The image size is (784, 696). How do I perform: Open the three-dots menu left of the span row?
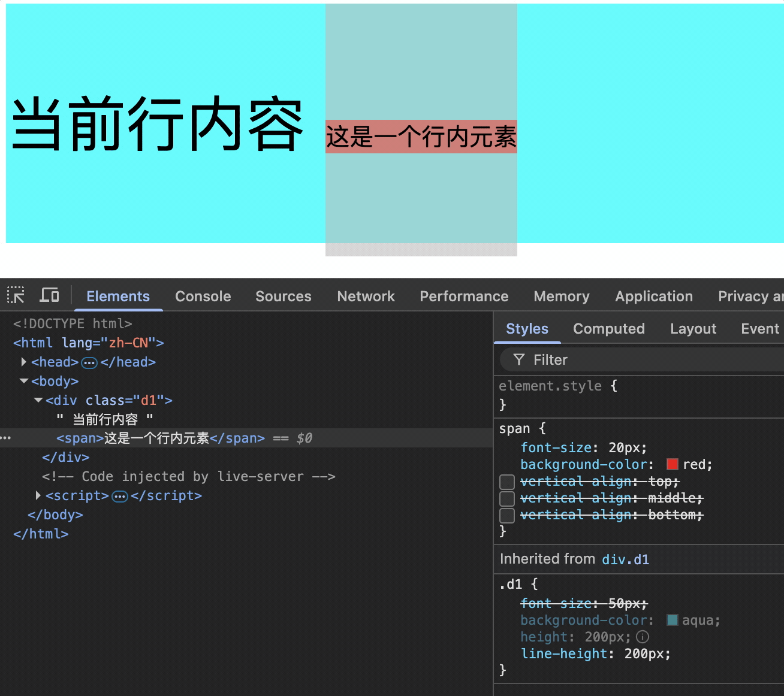[x=6, y=438]
